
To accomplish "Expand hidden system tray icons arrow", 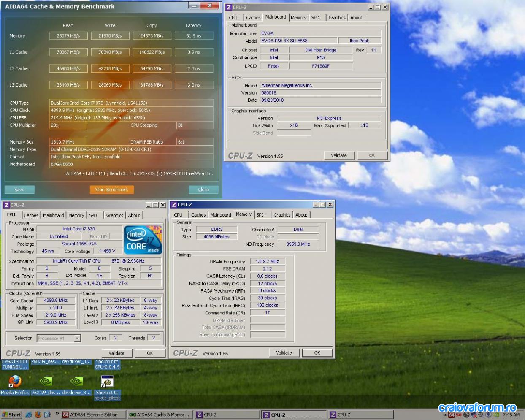I will (x=444, y=415).
